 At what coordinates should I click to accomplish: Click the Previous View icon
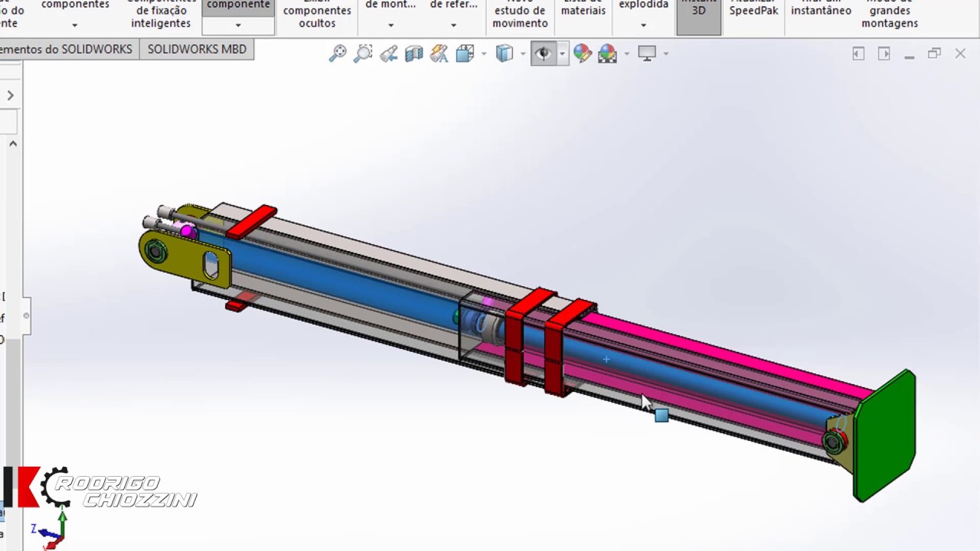(388, 54)
